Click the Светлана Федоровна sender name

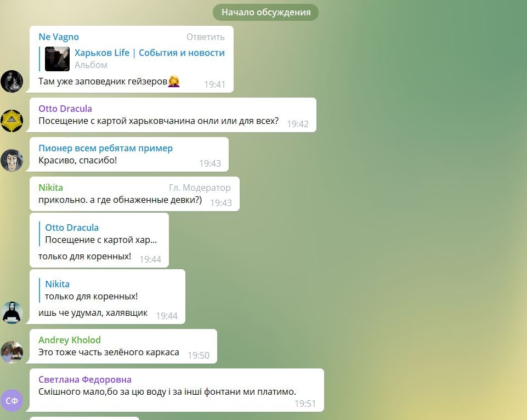[x=84, y=379]
